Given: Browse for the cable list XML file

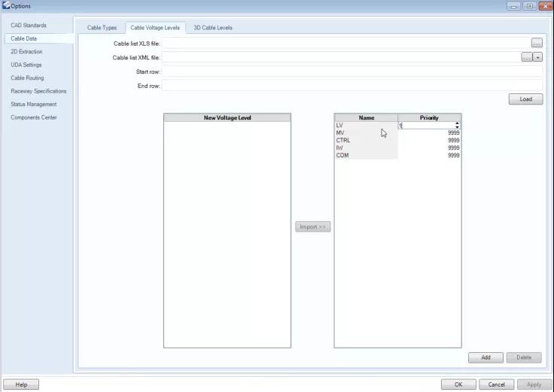Looking at the screenshot, I should click(x=526, y=57).
